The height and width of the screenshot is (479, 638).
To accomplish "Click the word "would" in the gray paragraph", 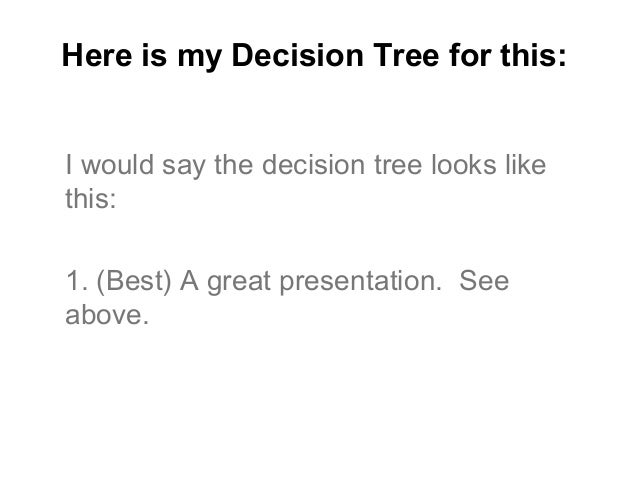I will click(x=118, y=165).
